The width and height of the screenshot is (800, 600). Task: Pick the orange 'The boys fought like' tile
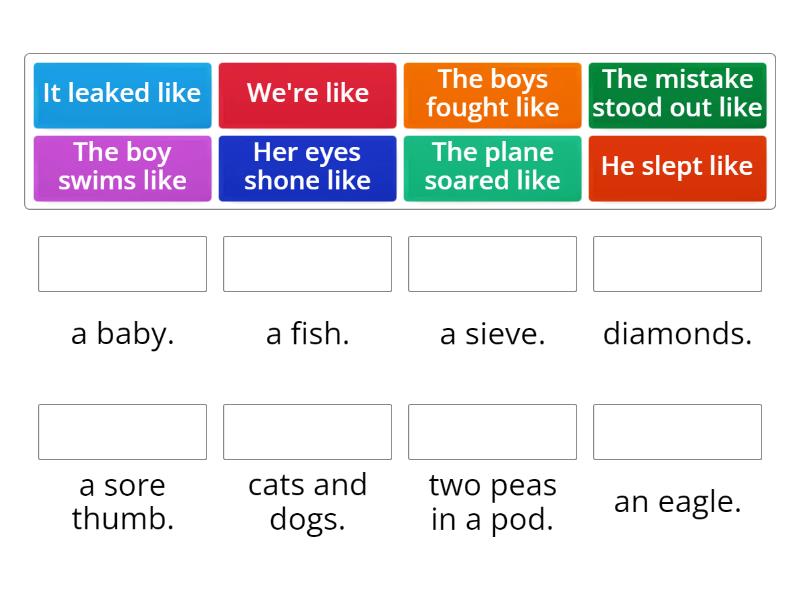click(x=492, y=94)
